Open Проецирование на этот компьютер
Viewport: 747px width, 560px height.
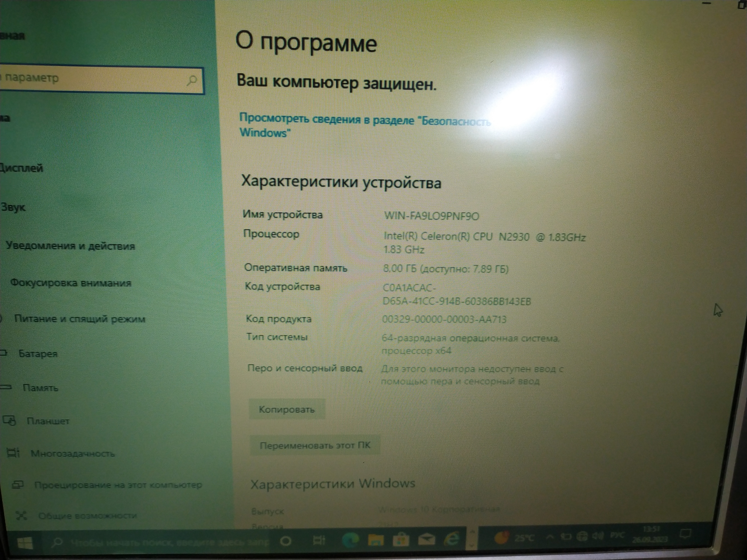tap(118, 485)
